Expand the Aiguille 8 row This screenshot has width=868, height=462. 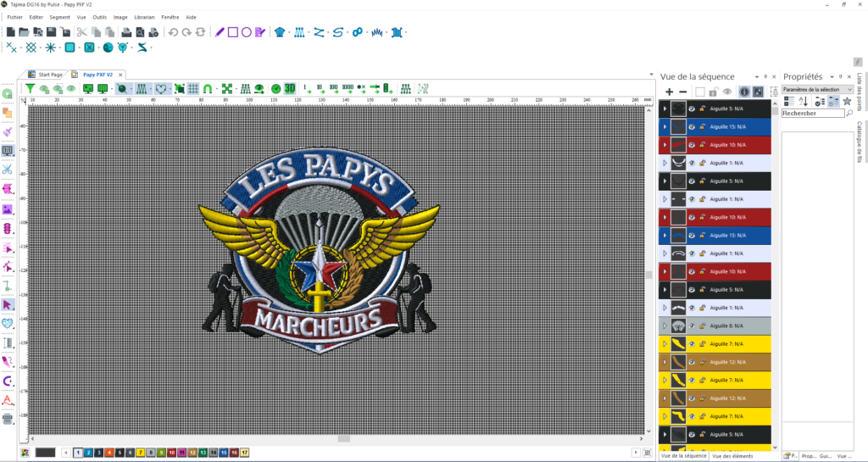coord(665,326)
